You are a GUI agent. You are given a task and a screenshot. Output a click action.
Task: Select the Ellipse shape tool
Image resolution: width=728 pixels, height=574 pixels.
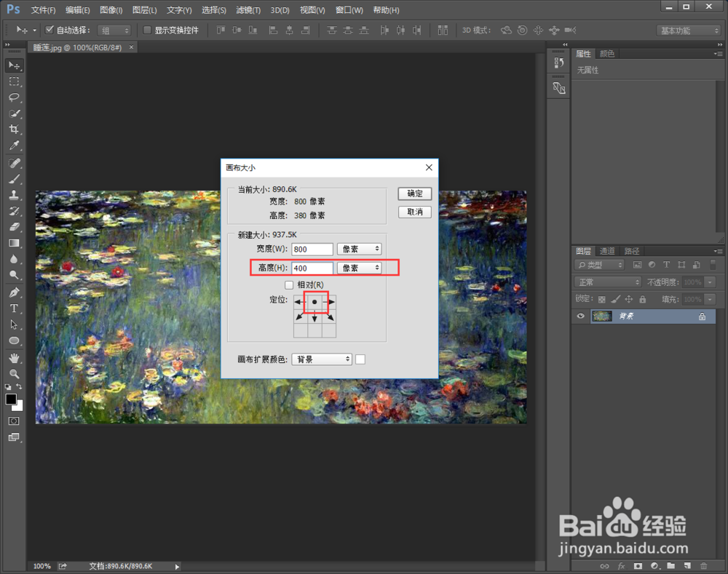15,340
